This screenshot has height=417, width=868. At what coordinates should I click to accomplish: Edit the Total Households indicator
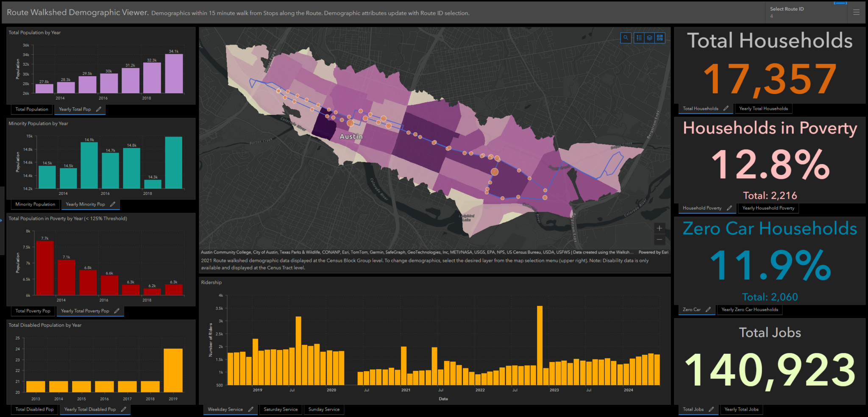(x=726, y=108)
